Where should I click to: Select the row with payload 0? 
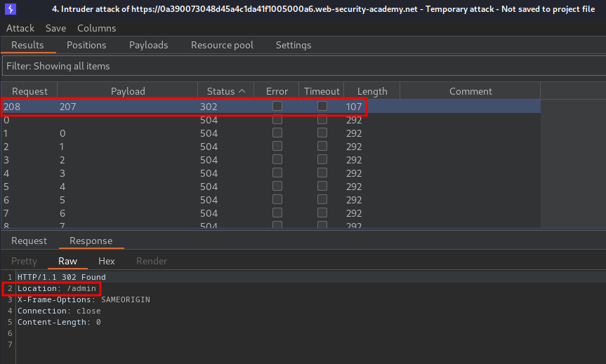tap(270, 133)
